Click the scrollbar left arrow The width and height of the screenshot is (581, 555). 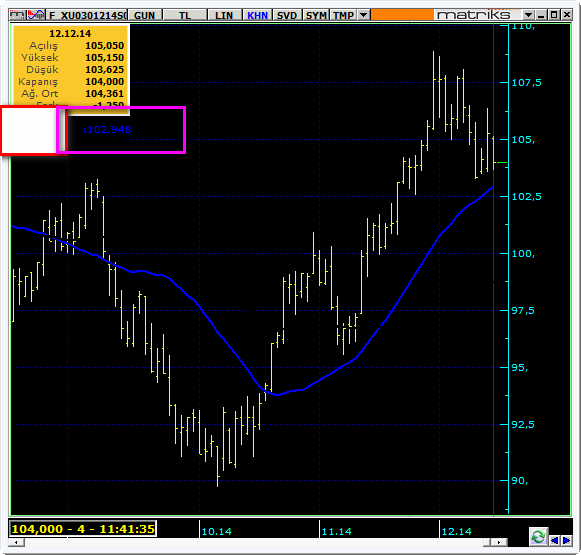click(16, 542)
